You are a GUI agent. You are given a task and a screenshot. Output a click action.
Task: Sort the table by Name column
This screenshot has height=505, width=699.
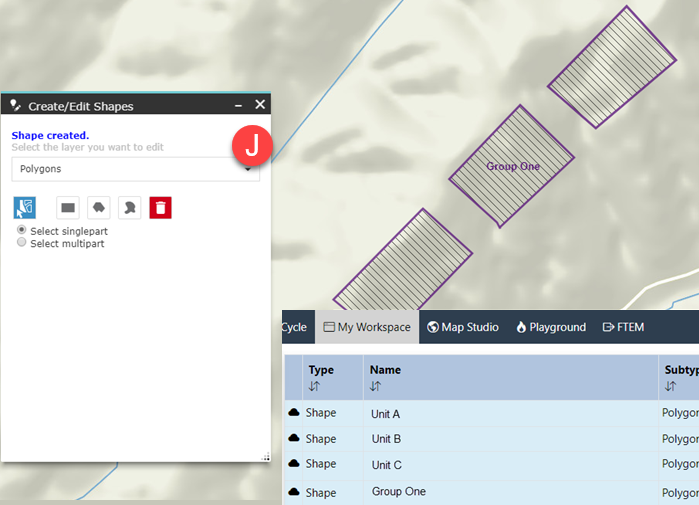click(376, 386)
